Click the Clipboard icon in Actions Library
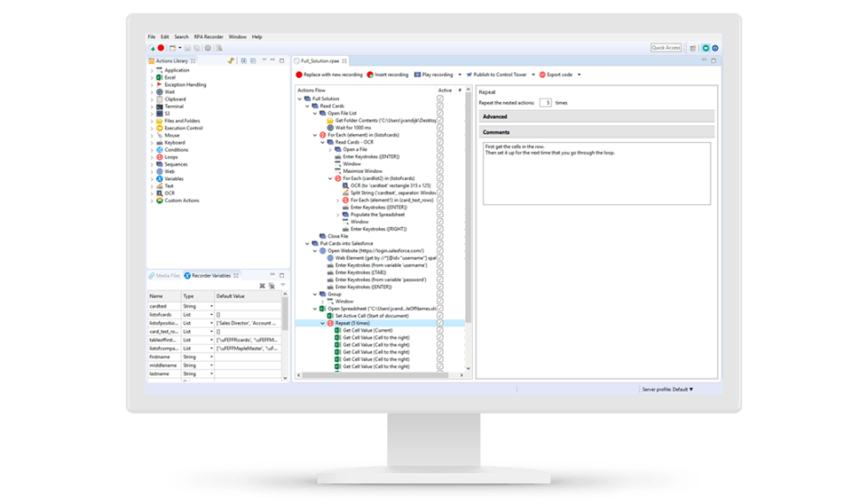This screenshot has height=503, width=868. pos(159,100)
